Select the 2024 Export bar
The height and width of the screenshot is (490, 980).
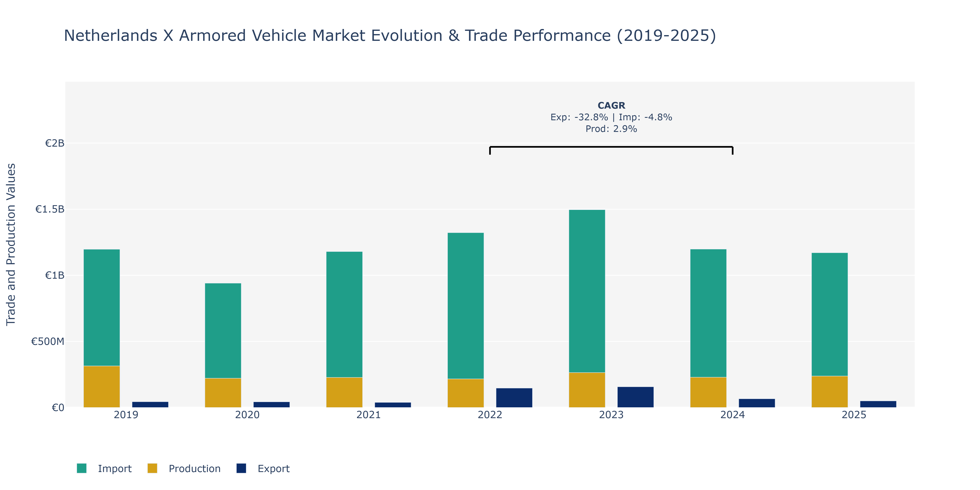pyautogui.click(x=757, y=403)
